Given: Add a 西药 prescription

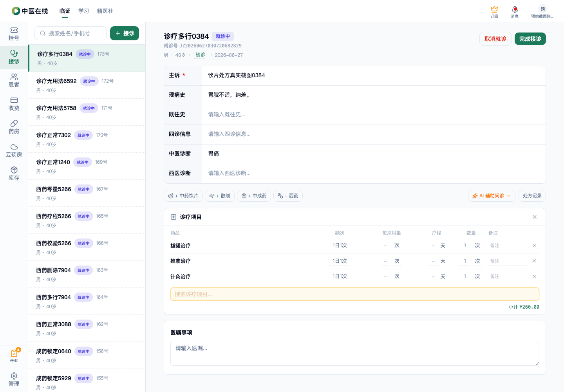Looking at the screenshot, I should pos(288,196).
